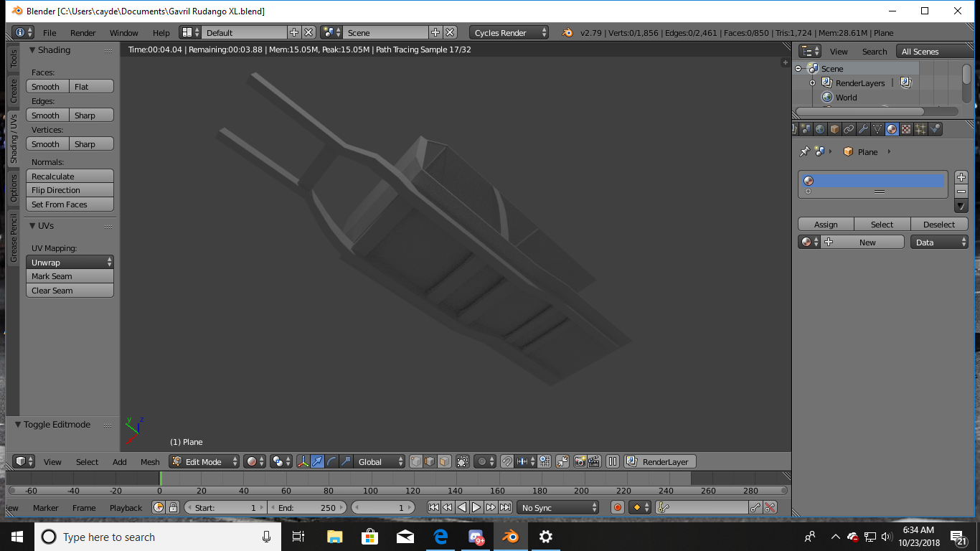This screenshot has height=551, width=980.
Task: Switch to Face select mode
Action: [444, 461]
